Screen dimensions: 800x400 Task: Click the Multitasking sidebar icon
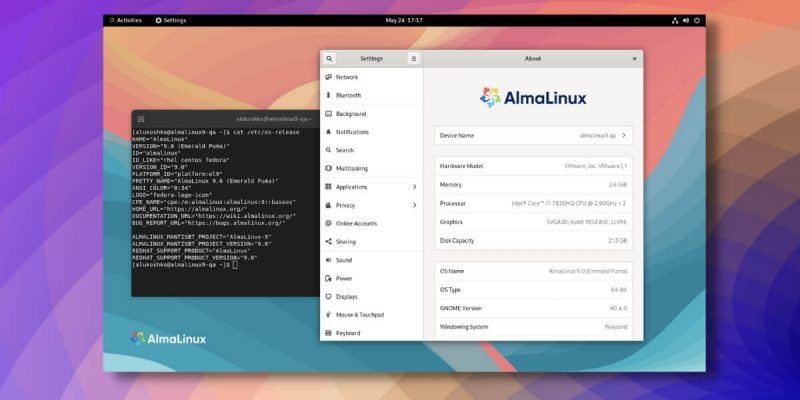pyautogui.click(x=328, y=168)
